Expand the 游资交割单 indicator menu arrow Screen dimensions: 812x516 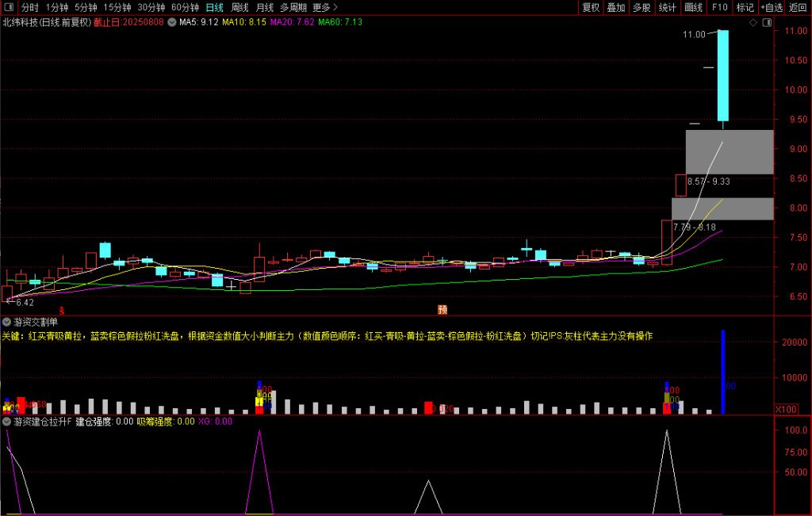pyautogui.click(x=7, y=322)
